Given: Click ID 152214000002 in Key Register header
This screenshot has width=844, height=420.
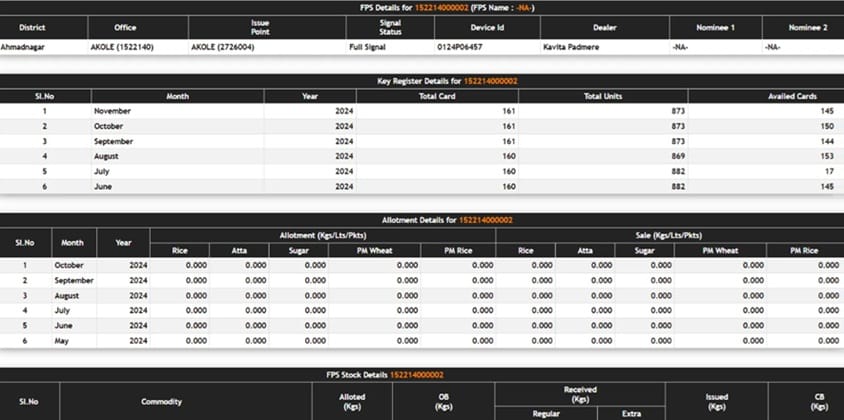Looking at the screenshot, I should click(x=490, y=81).
